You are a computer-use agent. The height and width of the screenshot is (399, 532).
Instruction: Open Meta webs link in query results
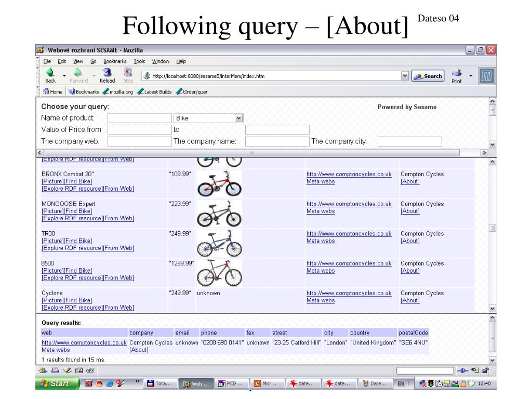[x=56, y=350]
